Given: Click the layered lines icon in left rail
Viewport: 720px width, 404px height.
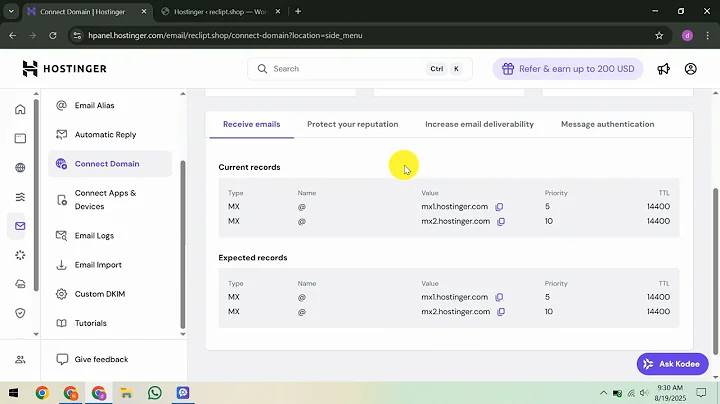Looking at the screenshot, I should click(20, 197).
